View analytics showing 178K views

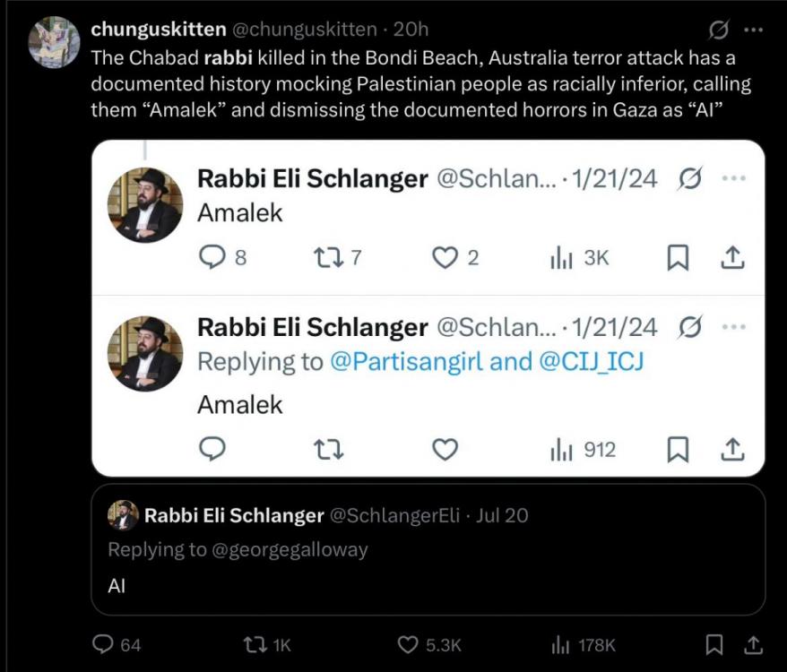click(561, 644)
